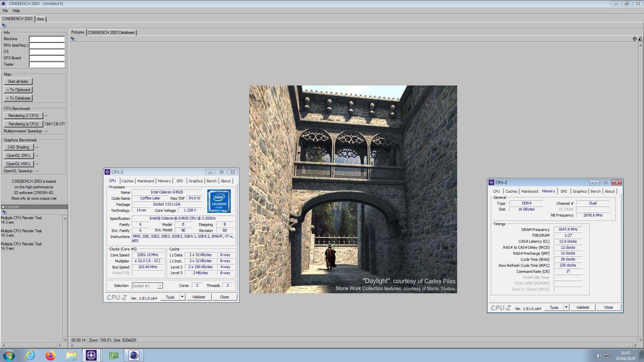This screenshot has height=362, width=644.
Task: Click Tools button in left CPU-Z window
Action: pos(170,297)
